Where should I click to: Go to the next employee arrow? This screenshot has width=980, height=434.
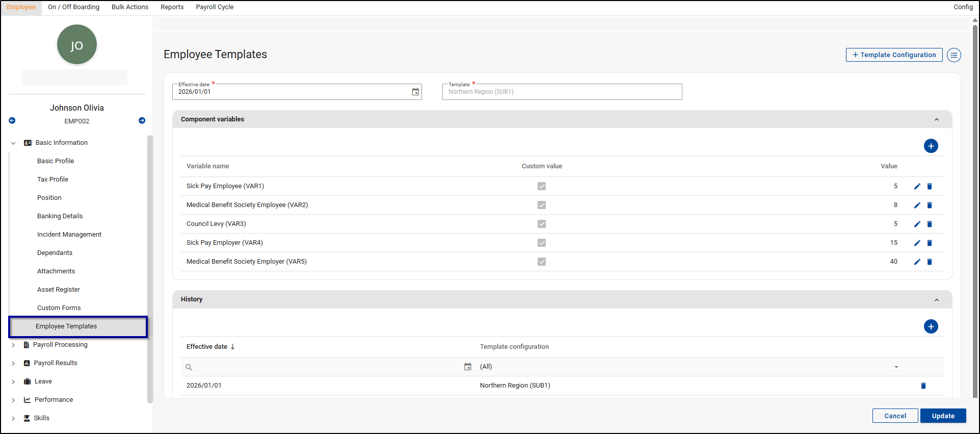[142, 121]
